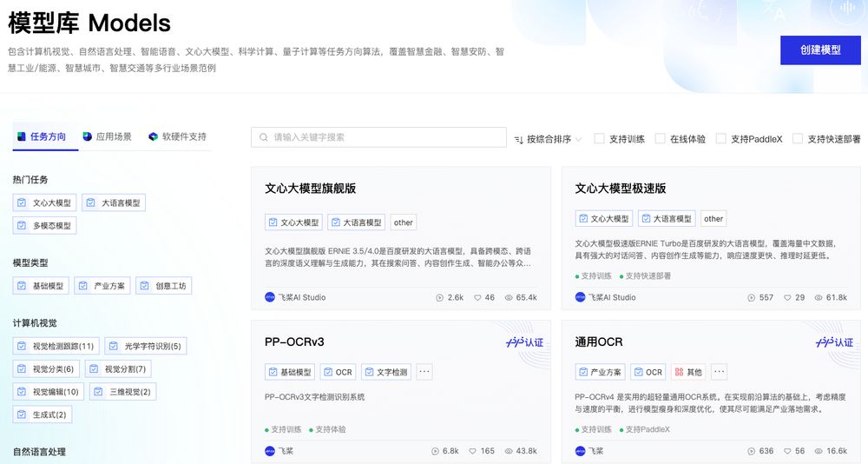Enable the 支持训练 checkbox

pos(599,138)
